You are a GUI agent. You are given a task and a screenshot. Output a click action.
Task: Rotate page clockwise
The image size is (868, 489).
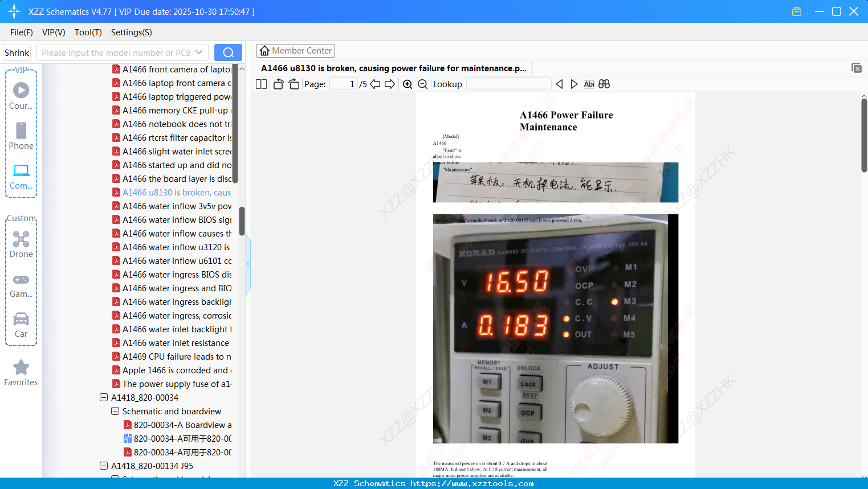(x=294, y=84)
